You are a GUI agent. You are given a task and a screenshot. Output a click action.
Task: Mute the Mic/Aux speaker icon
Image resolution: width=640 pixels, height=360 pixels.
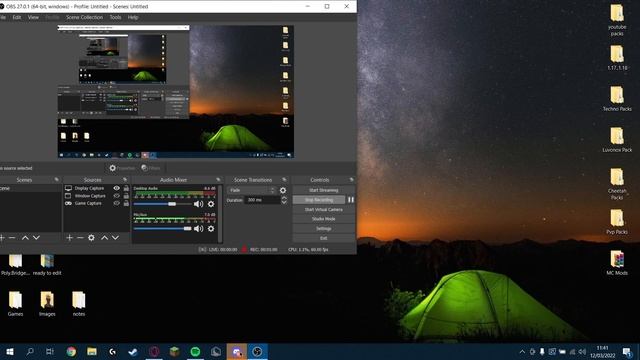pos(198,229)
